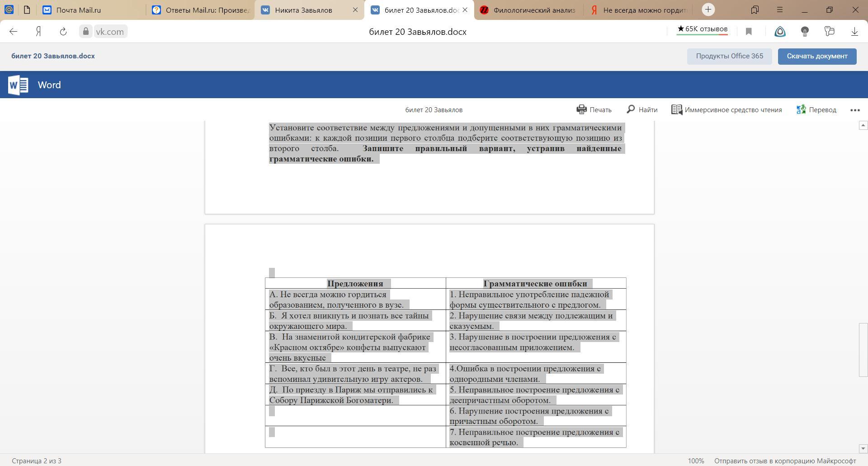Click the Грамматические ошибки column header
Image resolution: width=868 pixels, height=466 pixels.
pyautogui.click(x=535, y=284)
